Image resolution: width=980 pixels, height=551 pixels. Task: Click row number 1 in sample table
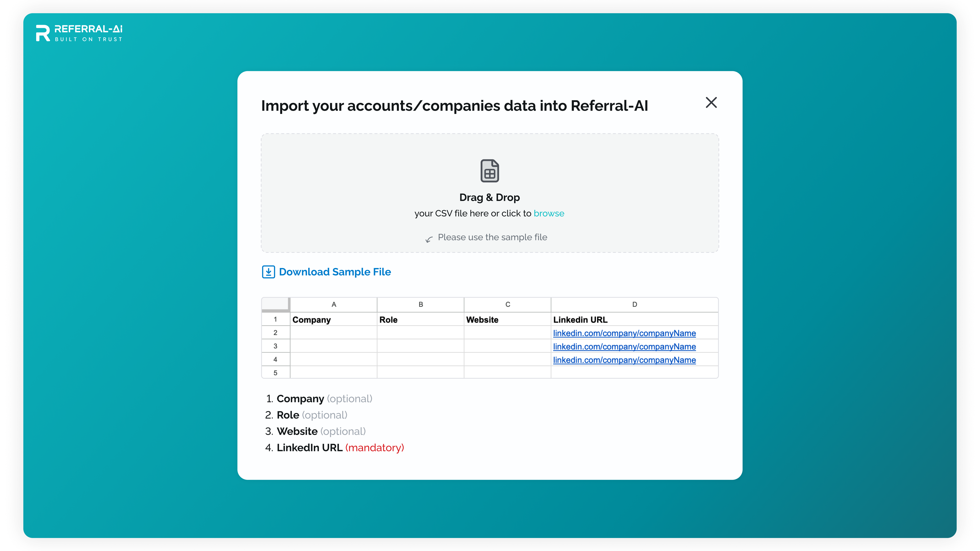point(276,319)
